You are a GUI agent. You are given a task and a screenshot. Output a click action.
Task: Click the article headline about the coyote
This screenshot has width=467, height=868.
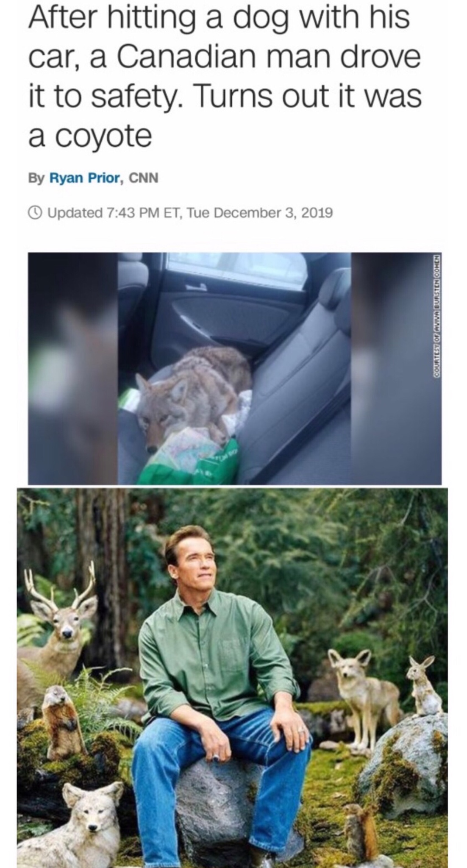tap(225, 76)
